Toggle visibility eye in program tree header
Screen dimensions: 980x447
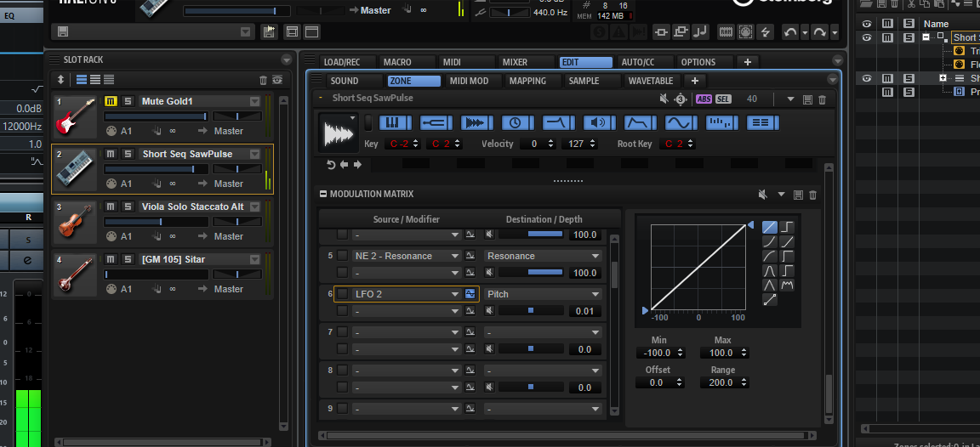[867, 23]
